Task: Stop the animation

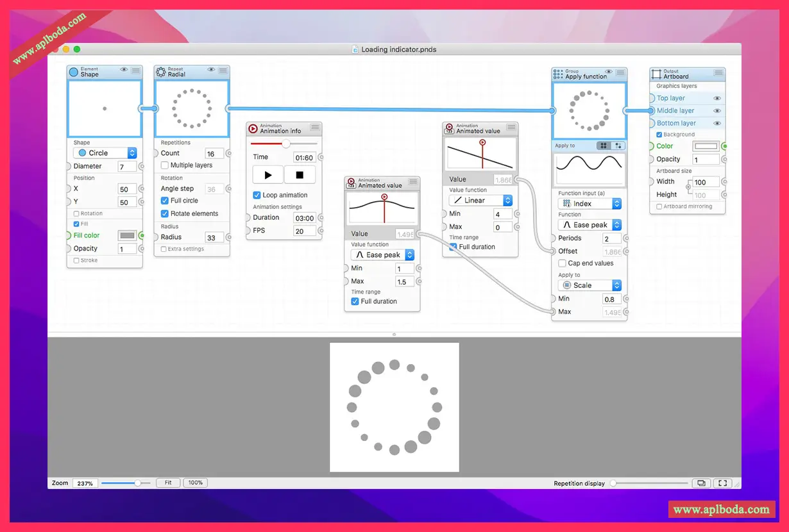Action: click(x=300, y=174)
